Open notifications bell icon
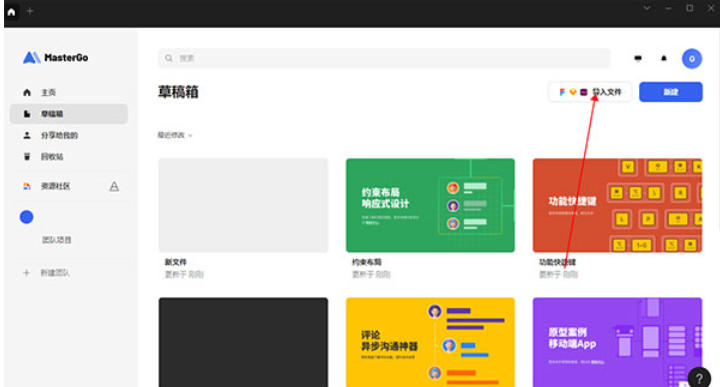 [664, 58]
